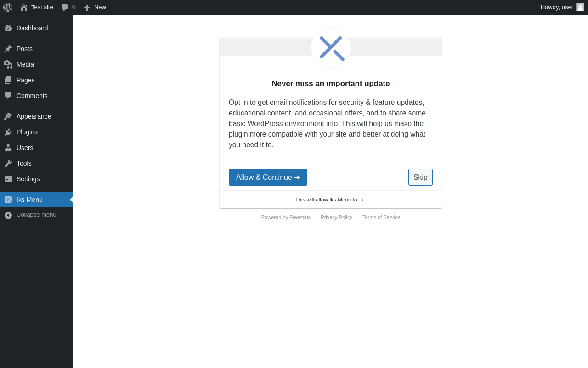Click the Collapse menu arrow icon
Viewport: 588px width, 368px height.
(x=8, y=215)
